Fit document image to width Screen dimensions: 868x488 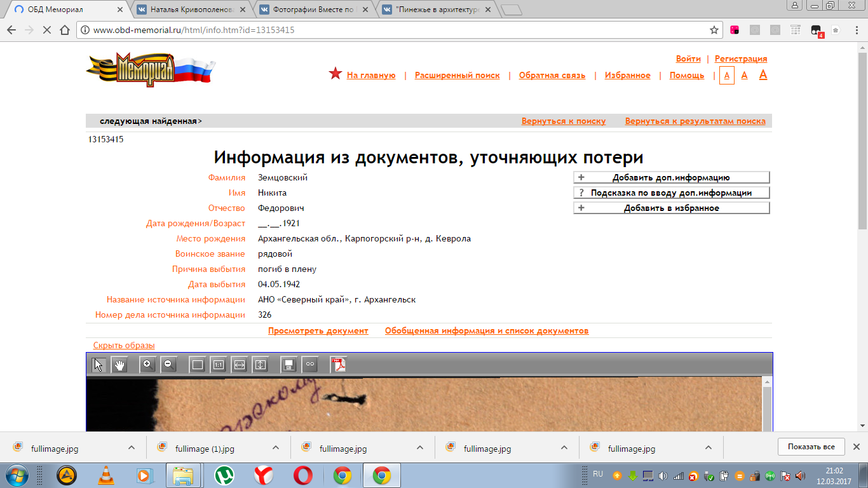tap(239, 365)
